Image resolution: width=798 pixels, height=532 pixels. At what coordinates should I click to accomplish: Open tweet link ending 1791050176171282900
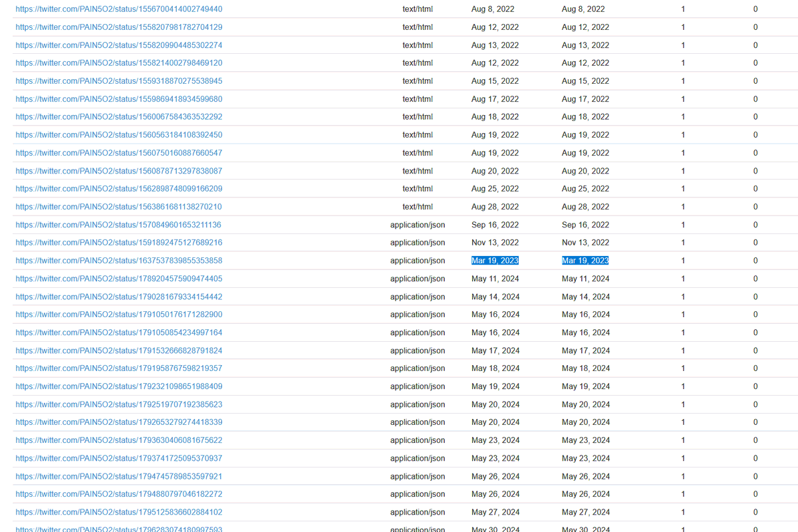[x=119, y=315]
